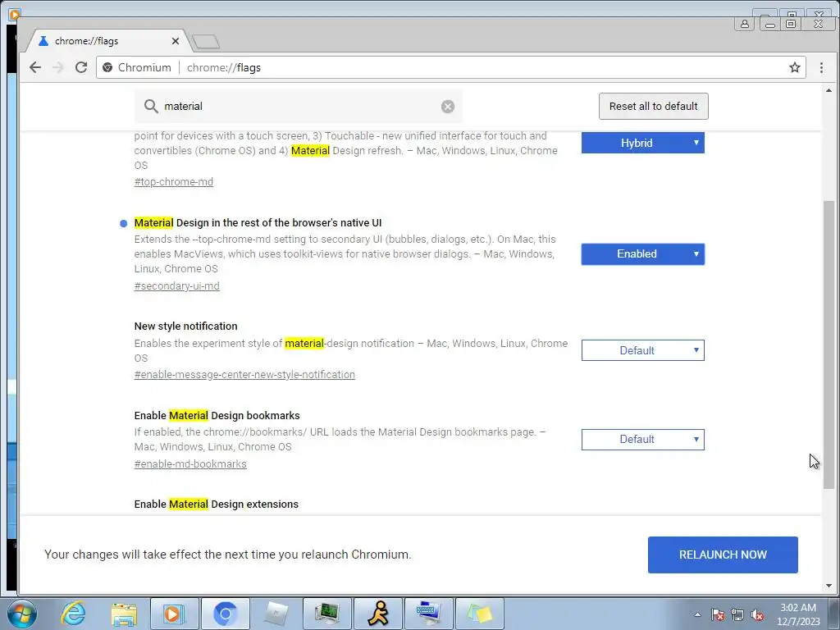This screenshot has height=630, width=840.
Task: Open the Enabled dropdown for secondary-ui-md
Action: pyautogui.click(x=643, y=254)
